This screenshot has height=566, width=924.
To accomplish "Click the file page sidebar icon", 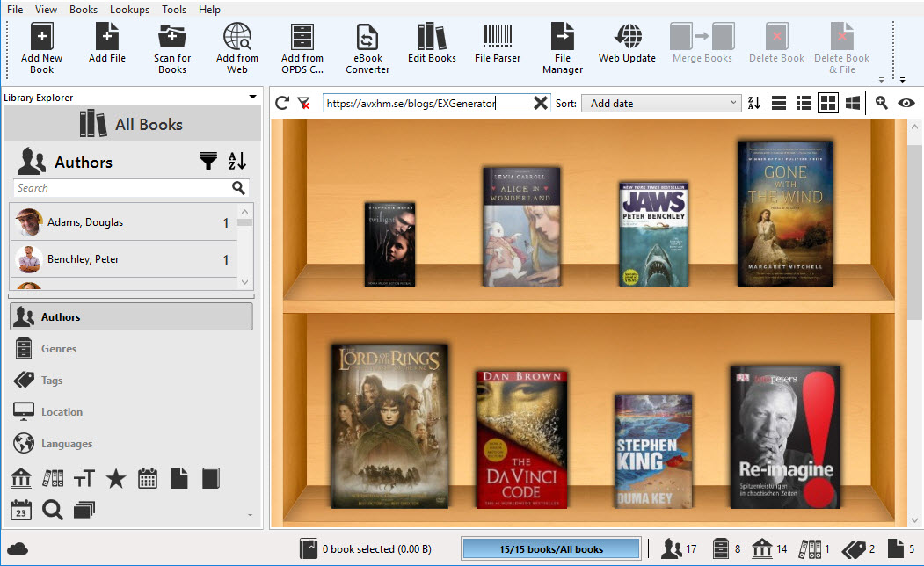I will (179, 478).
